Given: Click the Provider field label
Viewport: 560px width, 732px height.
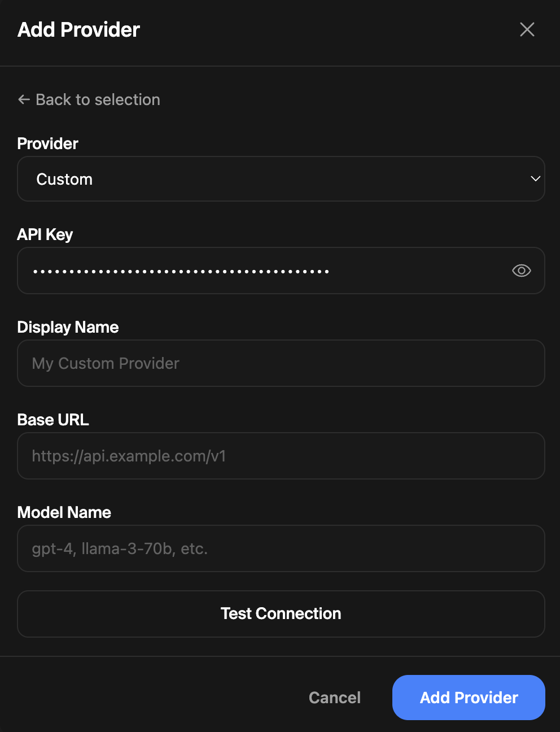Looking at the screenshot, I should point(47,143).
